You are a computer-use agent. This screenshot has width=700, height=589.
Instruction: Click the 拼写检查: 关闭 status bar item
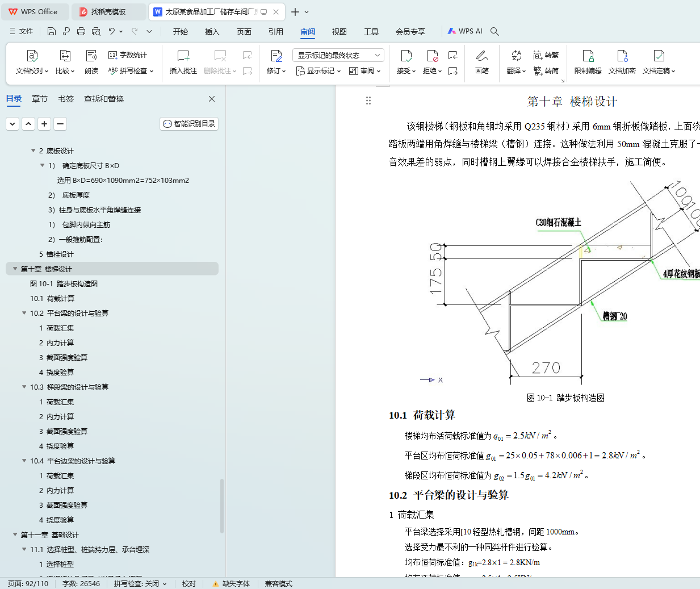[x=140, y=583]
